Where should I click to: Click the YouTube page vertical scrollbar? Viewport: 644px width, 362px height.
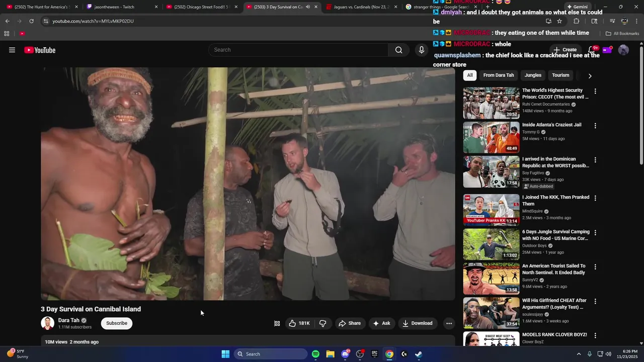[641, 106]
